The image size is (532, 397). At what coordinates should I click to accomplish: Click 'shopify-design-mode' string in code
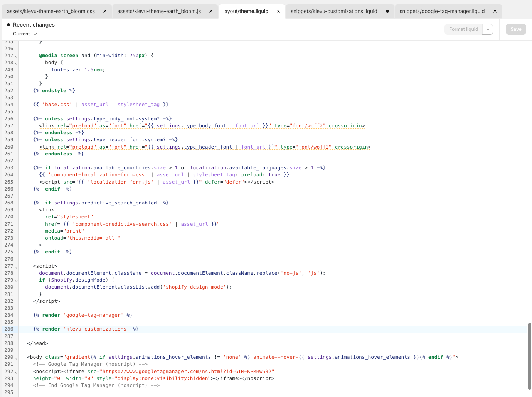tap(194, 287)
